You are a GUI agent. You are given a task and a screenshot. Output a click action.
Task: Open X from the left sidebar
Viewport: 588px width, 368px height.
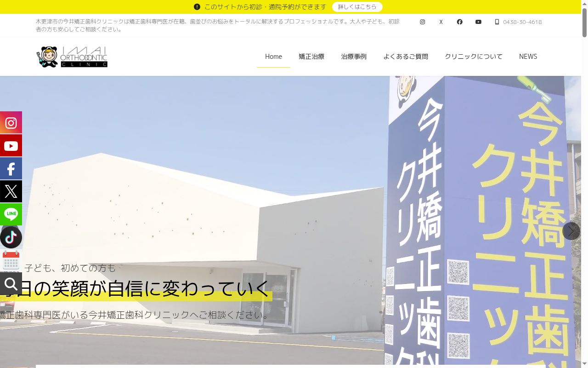[11, 191]
